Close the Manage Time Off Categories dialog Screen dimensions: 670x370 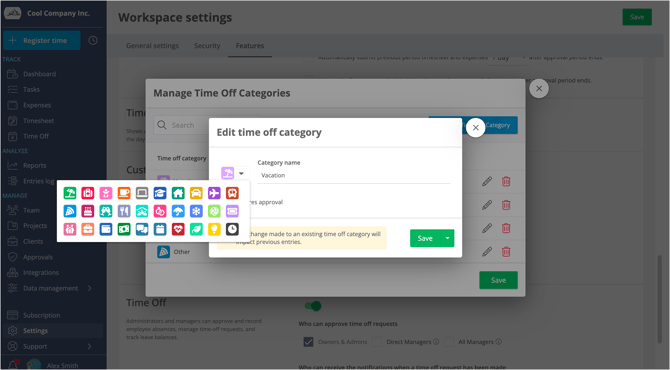pyautogui.click(x=539, y=88)
